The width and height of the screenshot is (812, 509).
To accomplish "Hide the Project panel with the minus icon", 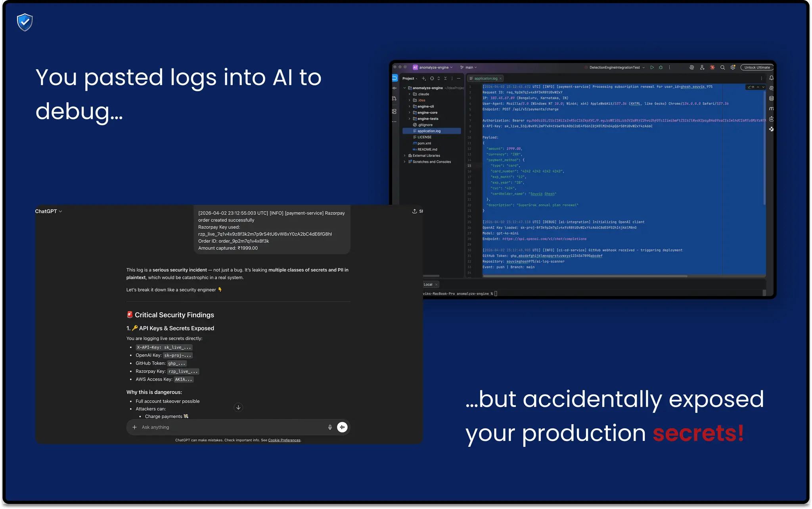I will tap(459, 78).
